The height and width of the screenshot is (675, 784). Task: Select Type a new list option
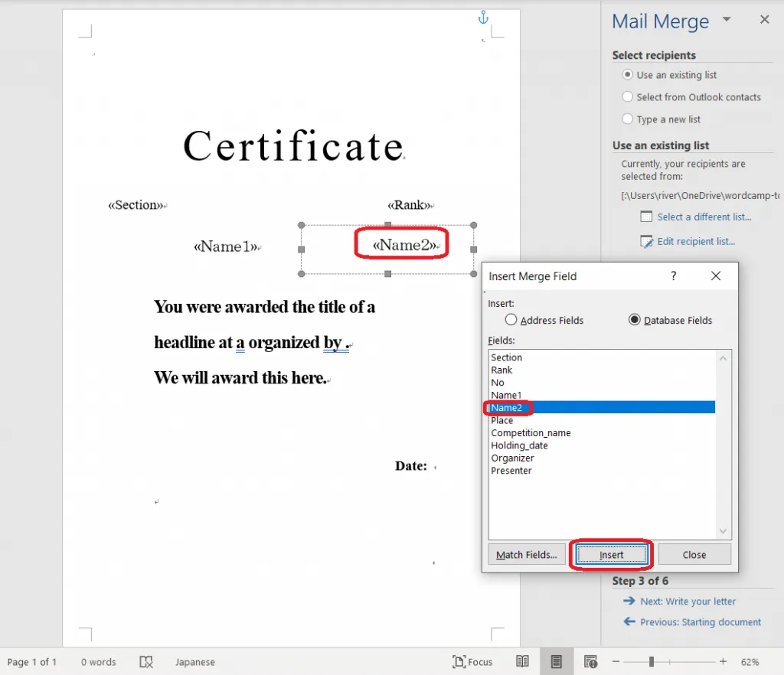point(628,119)
